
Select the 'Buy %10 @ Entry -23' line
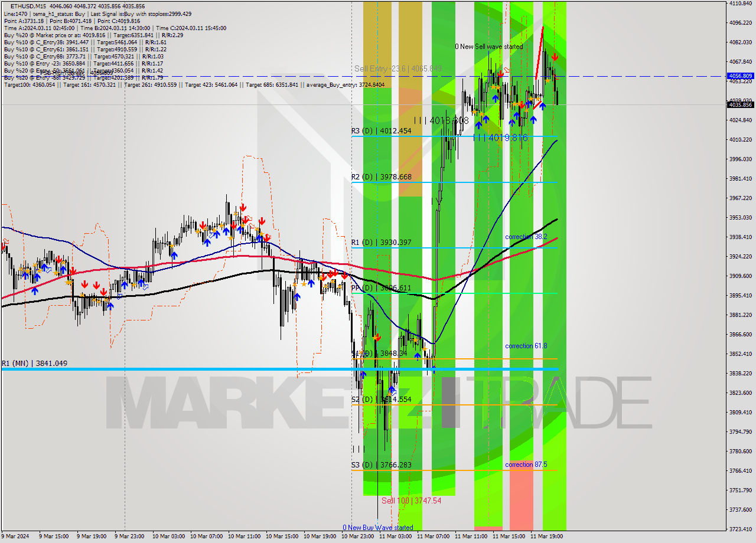[x=83, y=63]
